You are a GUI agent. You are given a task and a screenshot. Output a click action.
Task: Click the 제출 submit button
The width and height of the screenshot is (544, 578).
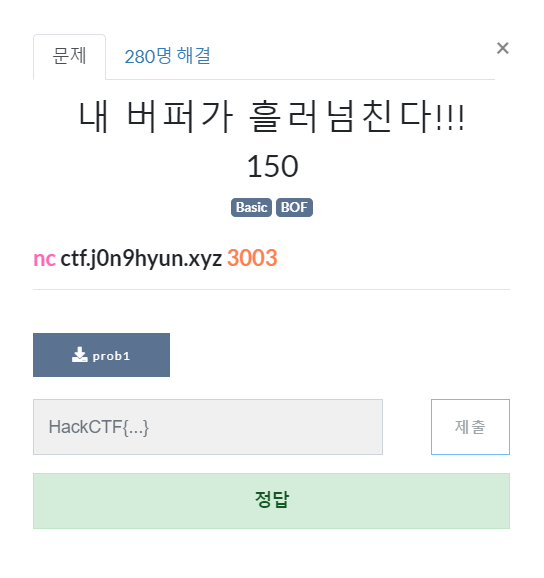tap(470, 427)
